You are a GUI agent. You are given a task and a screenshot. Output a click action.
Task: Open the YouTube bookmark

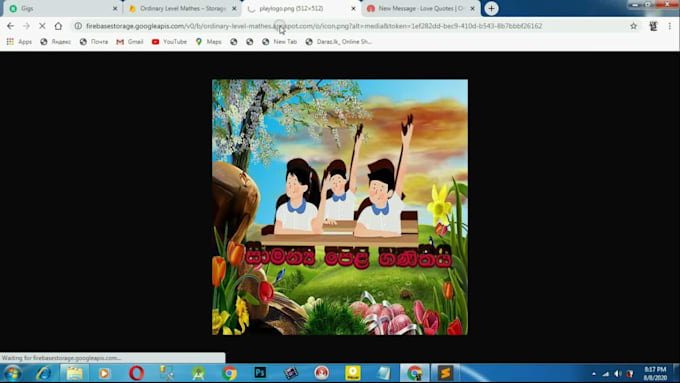click(x=169, y=42)
